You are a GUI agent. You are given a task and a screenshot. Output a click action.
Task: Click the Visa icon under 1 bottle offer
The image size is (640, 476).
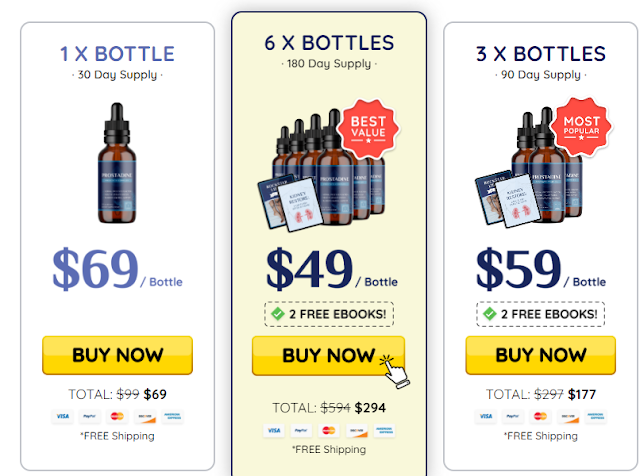[62, 416]
